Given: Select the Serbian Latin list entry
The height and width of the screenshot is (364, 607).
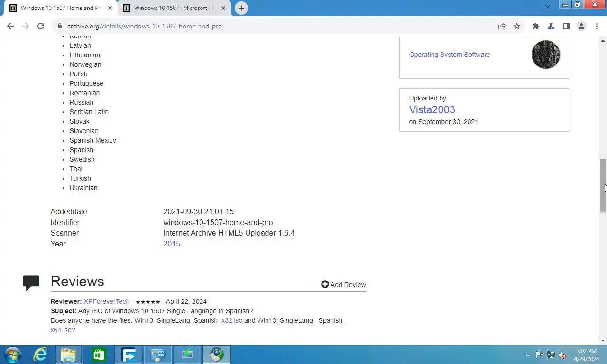Looking at the screenshot, I should [89, 112].
